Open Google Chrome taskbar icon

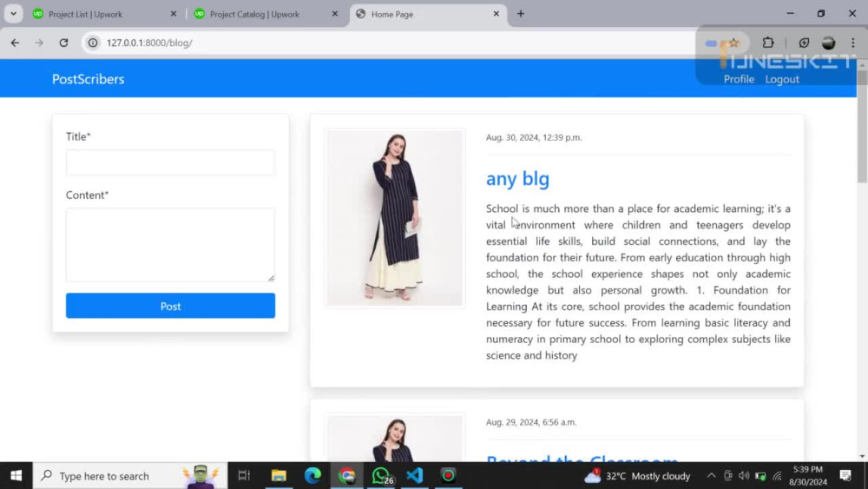pos(347,476)
